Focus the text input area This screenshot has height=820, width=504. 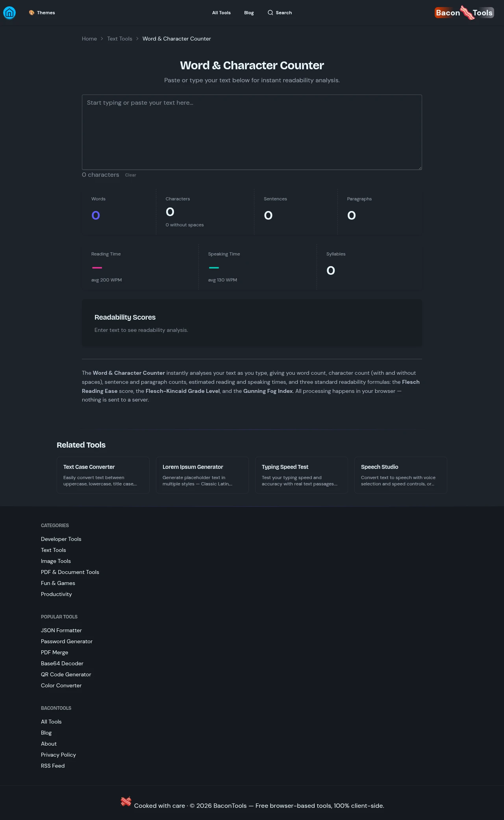(252, 132)
